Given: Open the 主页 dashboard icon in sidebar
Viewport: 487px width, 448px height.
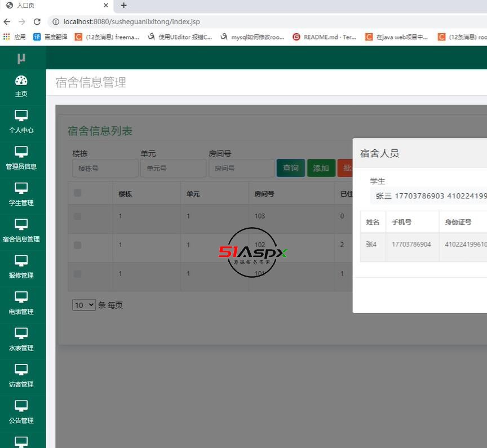Looking at the screenshot, I should point(21,81).
